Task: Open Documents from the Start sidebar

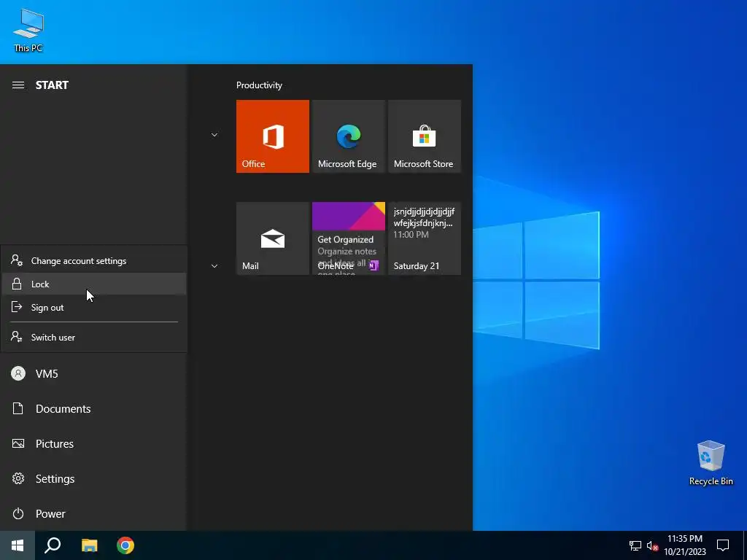Action: click(x=93, y=408)
